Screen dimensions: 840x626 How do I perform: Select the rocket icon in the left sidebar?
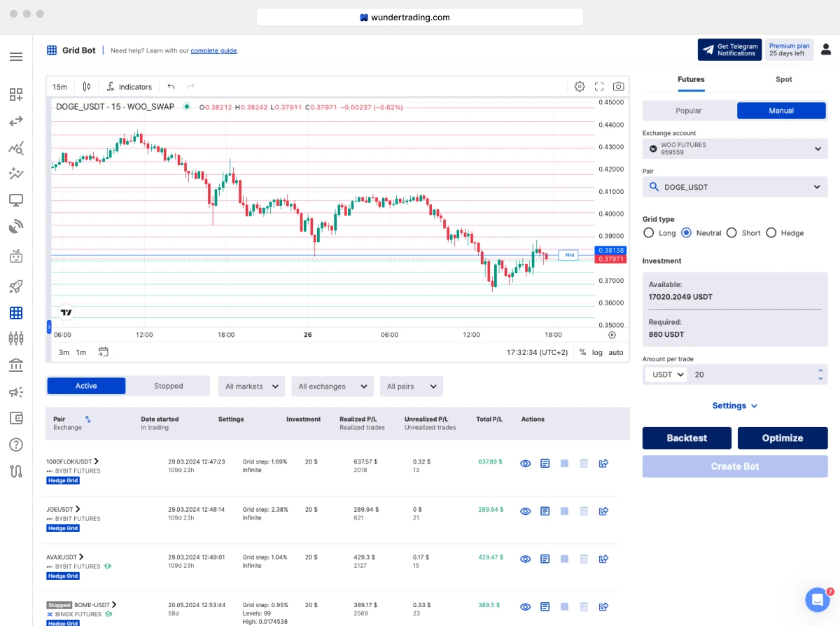pyautogui.click(x=16, y=286)
